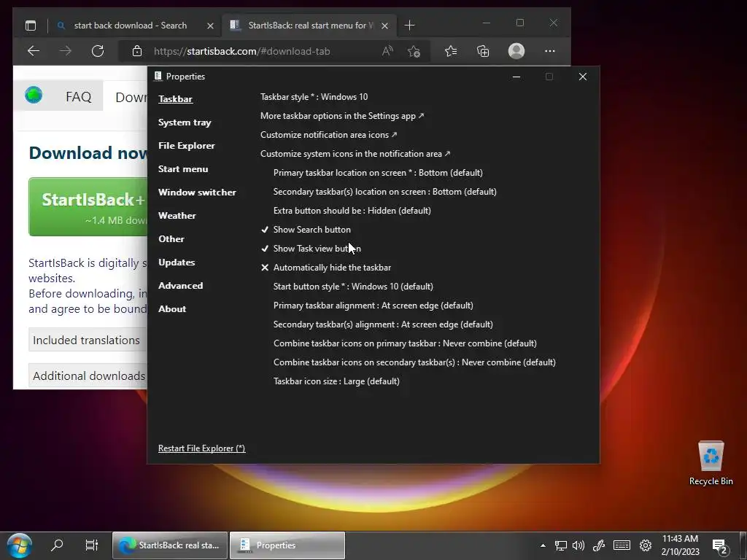Change Primary taskbar location on screen
This screenshot has width=747, height=560.
tap(378, 173)
